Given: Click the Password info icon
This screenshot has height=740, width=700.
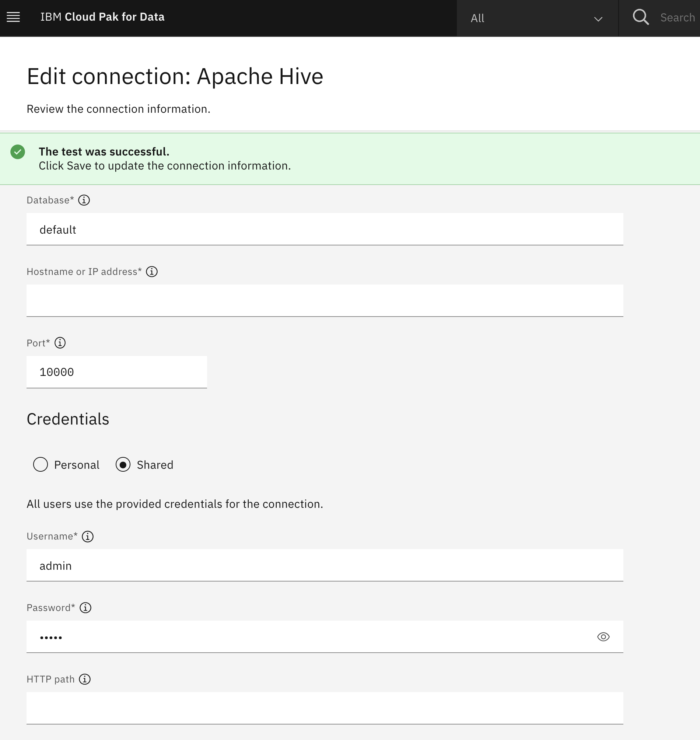Looking at the screenshot, I should pyautogui.click(x=85, y=608).
